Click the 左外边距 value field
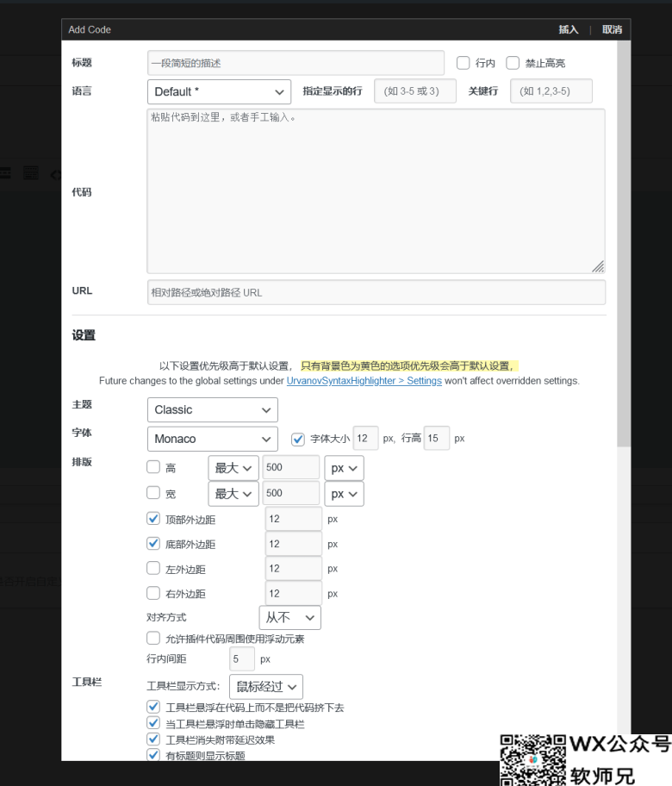672x786 pixels. pyautogui.click(x=294, y=569)
